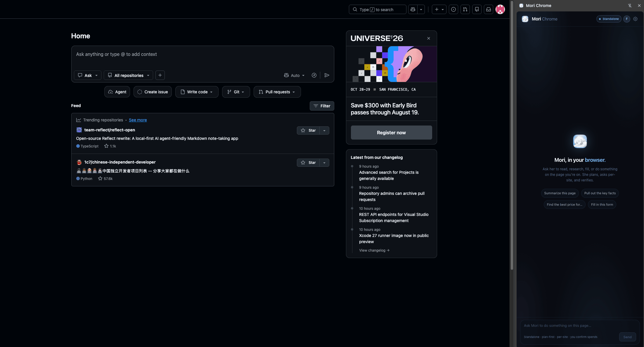Click the gauge icon beside Auto
The width and height of the screenshot is (644, 347).
click(x=314, y=75)
